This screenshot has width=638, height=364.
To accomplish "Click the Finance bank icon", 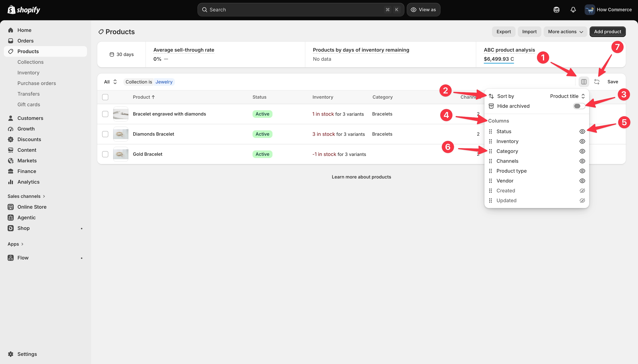I will click(10, 171).
